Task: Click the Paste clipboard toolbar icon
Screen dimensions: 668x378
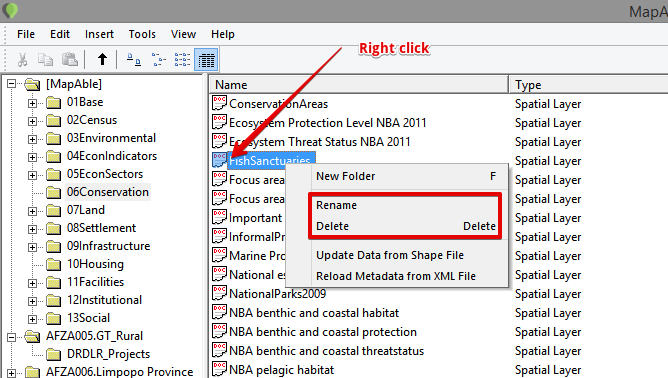Action: pos(70,60)
